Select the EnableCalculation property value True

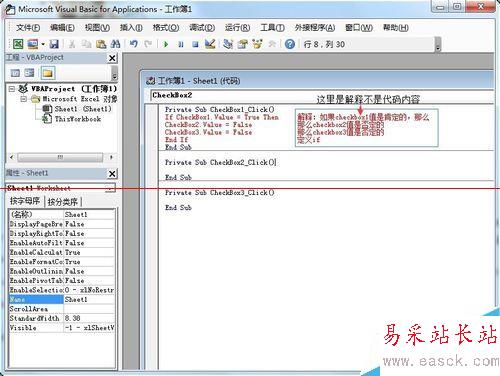pos(89,252)
